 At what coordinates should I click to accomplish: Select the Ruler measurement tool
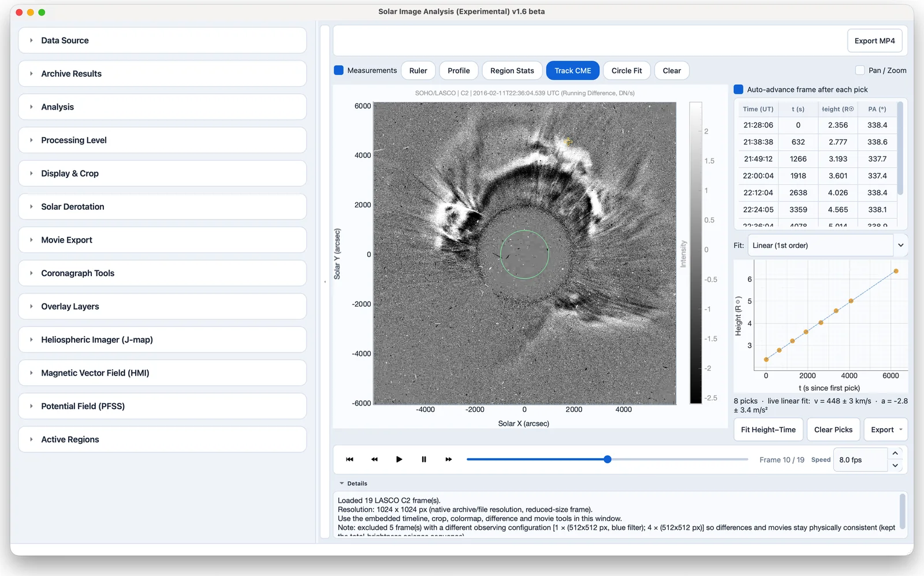[x=418, y=70]
